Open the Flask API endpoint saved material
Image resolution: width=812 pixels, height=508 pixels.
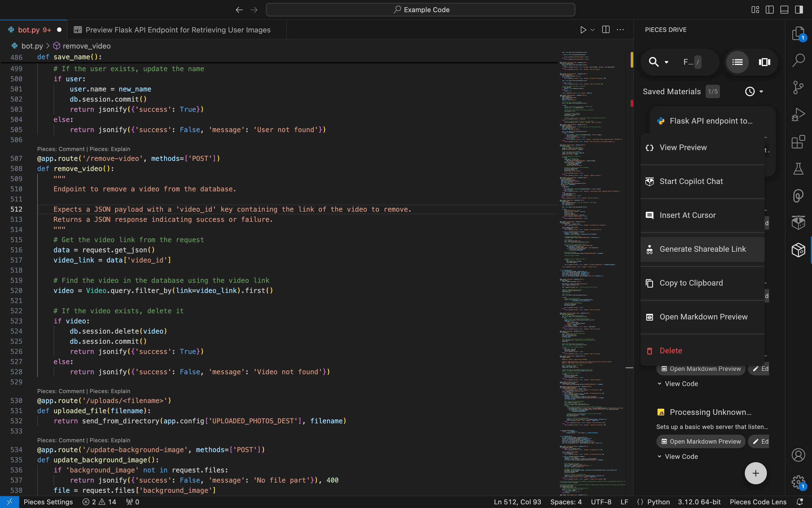[x=711, y=121]
